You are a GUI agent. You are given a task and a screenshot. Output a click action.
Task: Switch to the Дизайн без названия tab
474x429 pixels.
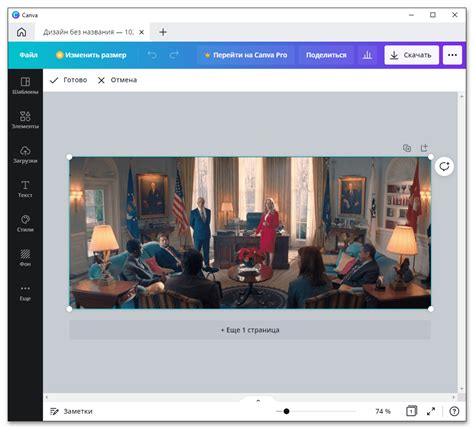[88, 32]
